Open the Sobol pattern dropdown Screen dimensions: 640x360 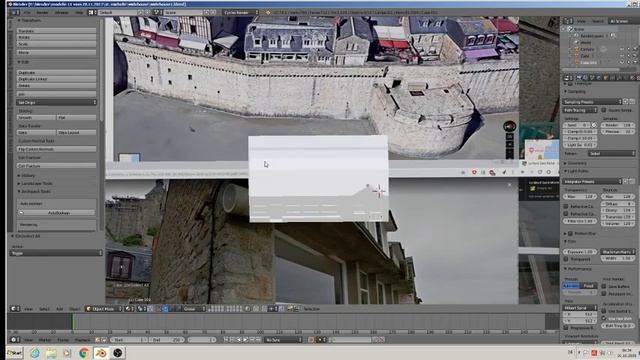click(x=611, y=153)
